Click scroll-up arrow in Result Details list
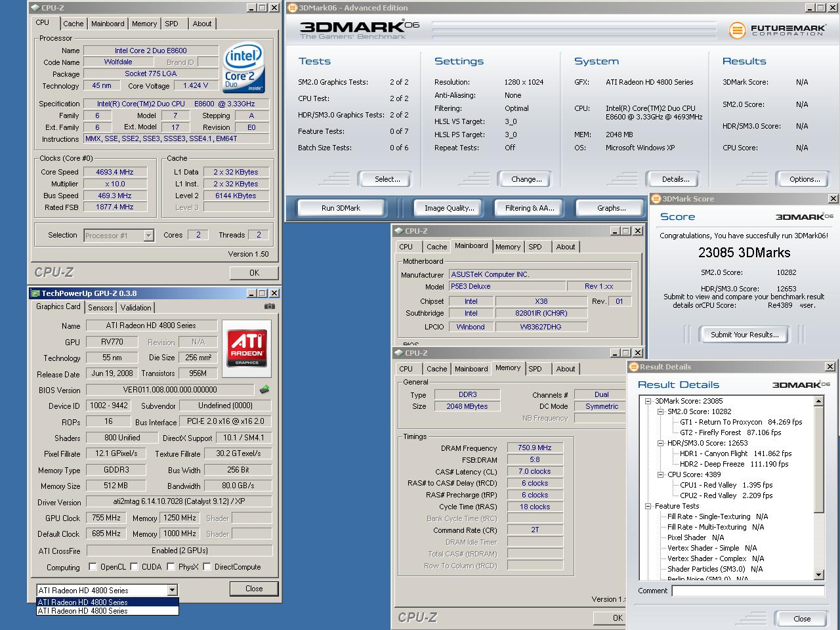The height and width of the screenshot is (630, 840). point(818,401)
